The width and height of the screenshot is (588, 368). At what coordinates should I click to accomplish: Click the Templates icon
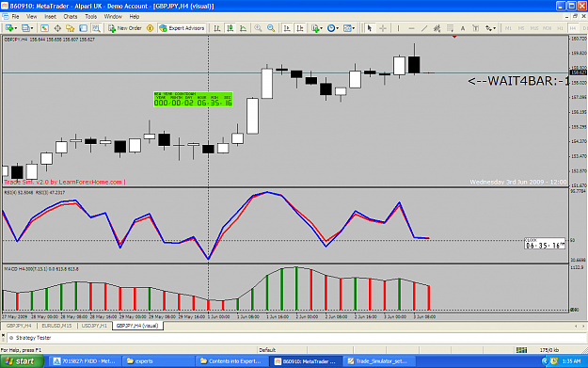coord(347,28)
